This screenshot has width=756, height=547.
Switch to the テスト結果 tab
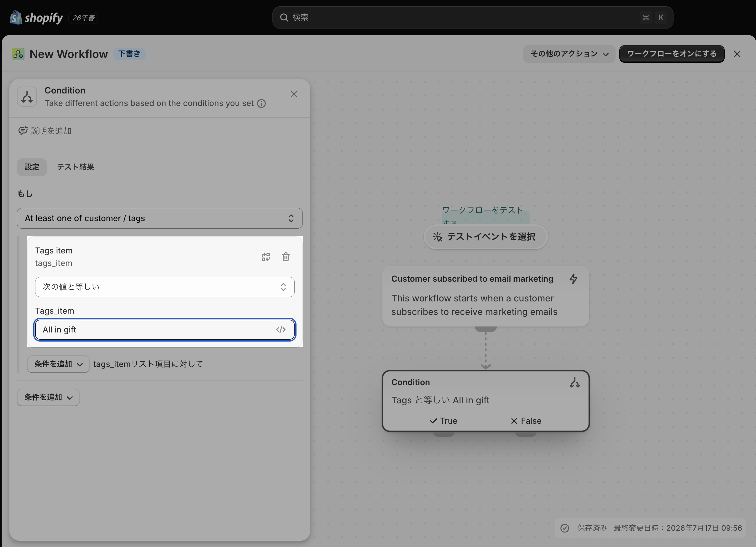[x=76, y=167]
